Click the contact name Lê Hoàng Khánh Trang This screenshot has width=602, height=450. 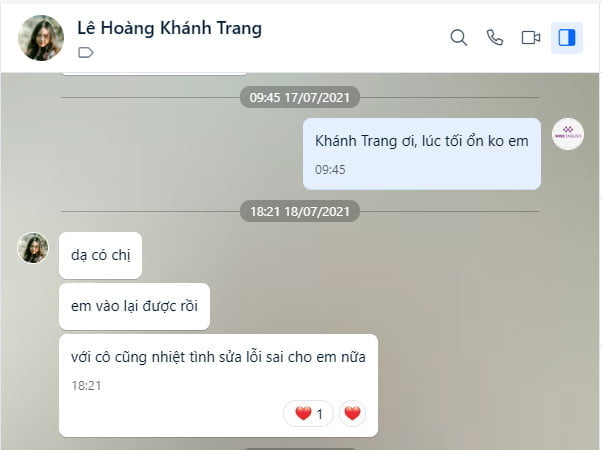169,28
